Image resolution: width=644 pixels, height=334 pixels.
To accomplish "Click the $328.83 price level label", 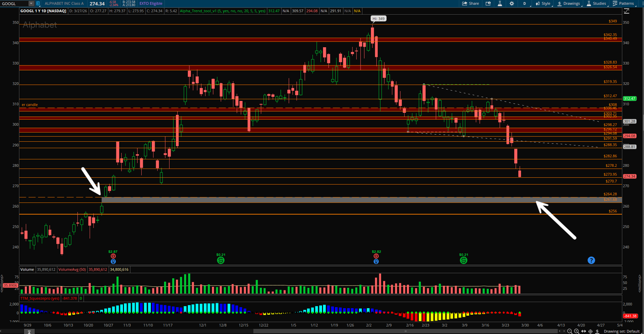I will (610, 62).
